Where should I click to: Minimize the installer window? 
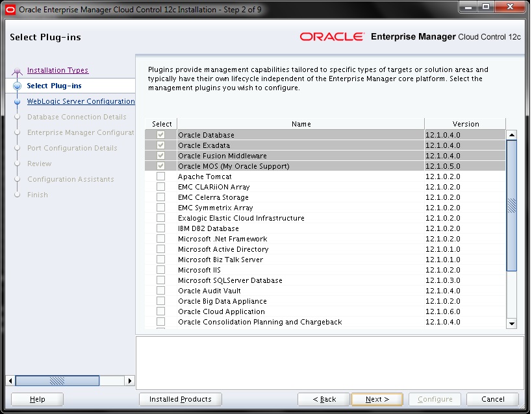[468, 6]
